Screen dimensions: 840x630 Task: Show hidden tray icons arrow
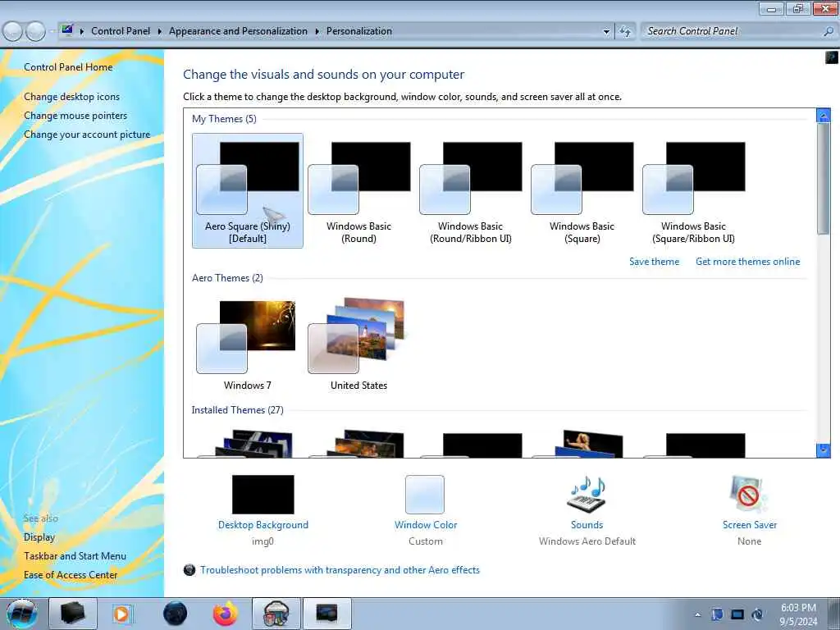(697, 615)
